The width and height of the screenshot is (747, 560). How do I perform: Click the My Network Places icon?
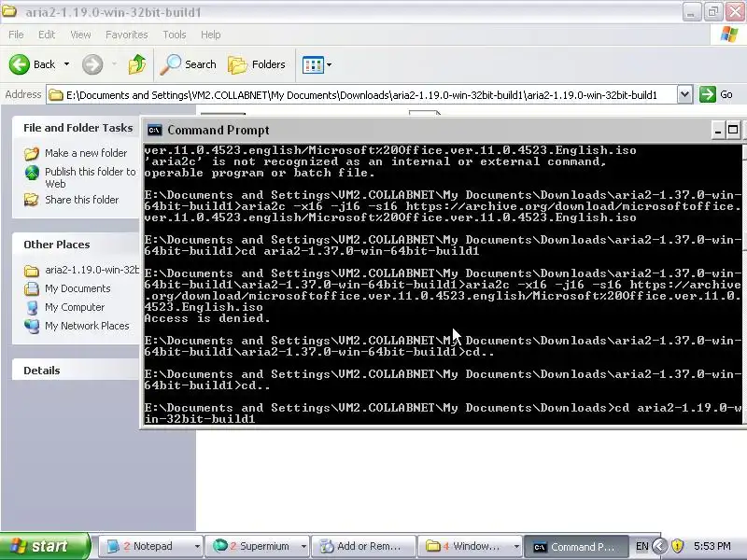click(32, 326)
